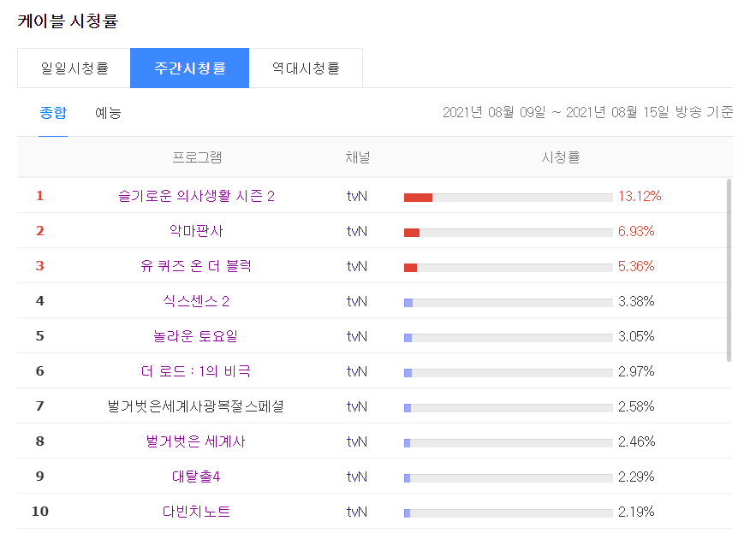Click the 프로그램 column header

coord(197,157)
